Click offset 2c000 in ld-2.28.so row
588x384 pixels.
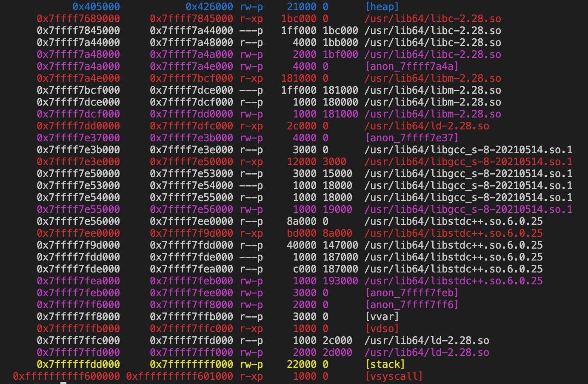point(337,341)
